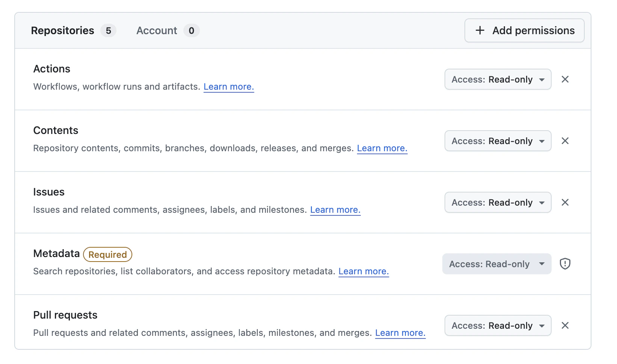Open Learn more link for Issues
Viewport: 617px width, 364px height.
[335, 210]
